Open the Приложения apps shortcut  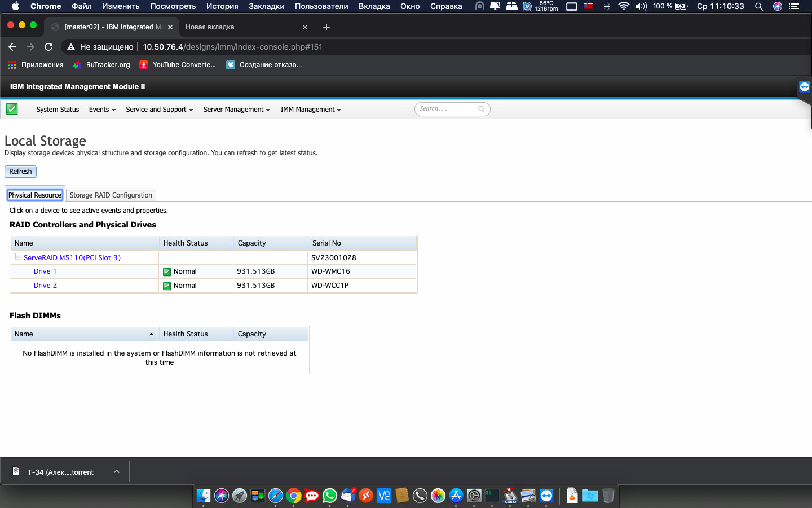(x=36, y=65)
